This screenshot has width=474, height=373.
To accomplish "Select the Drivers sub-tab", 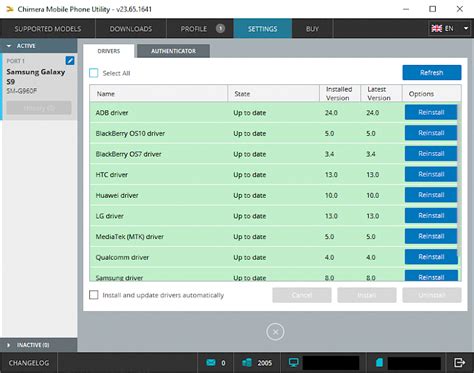I will click(x=109, y=51).
